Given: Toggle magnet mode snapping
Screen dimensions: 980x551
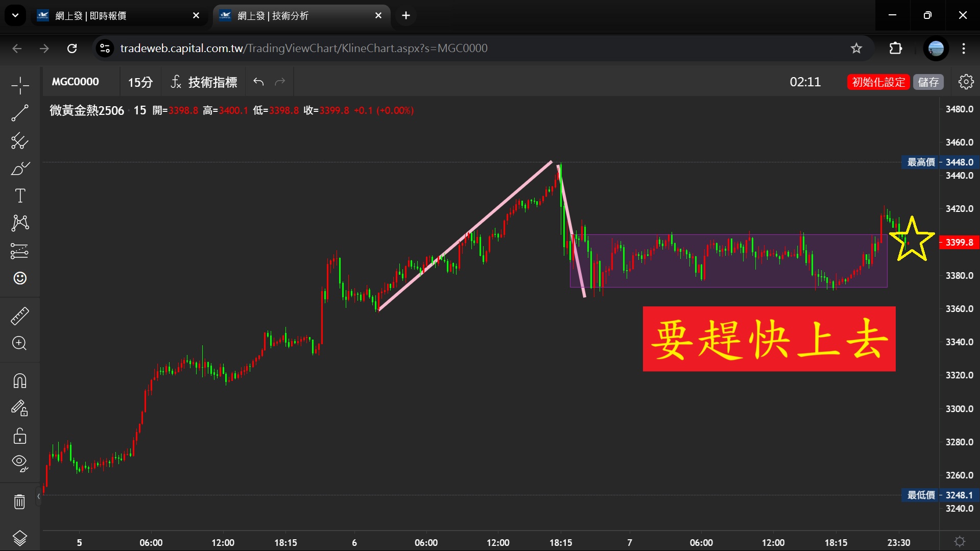Looking at the screenshot, I should click(x=20, y=381).
